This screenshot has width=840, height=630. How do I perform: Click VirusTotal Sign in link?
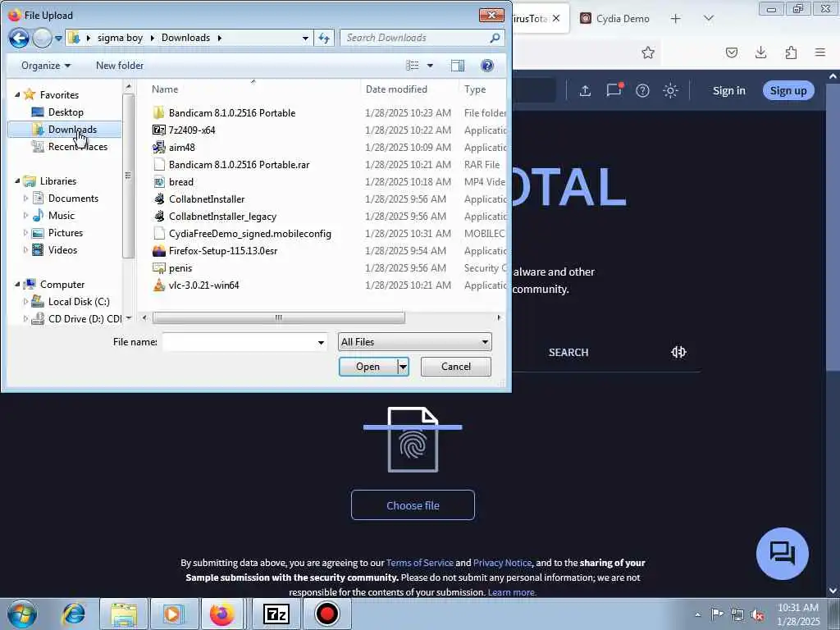pyautogui.click(x=728, y=90)
